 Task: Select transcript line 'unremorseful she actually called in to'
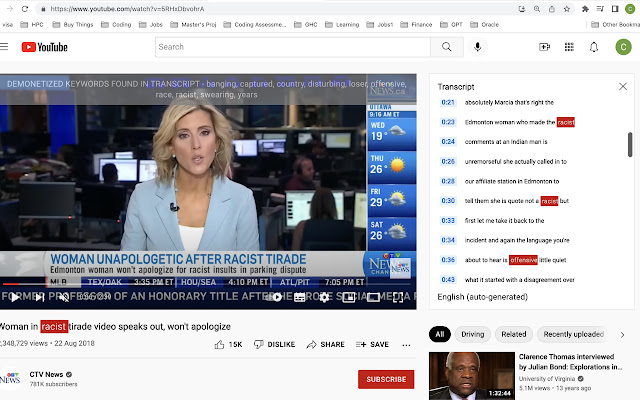(516, 161)
